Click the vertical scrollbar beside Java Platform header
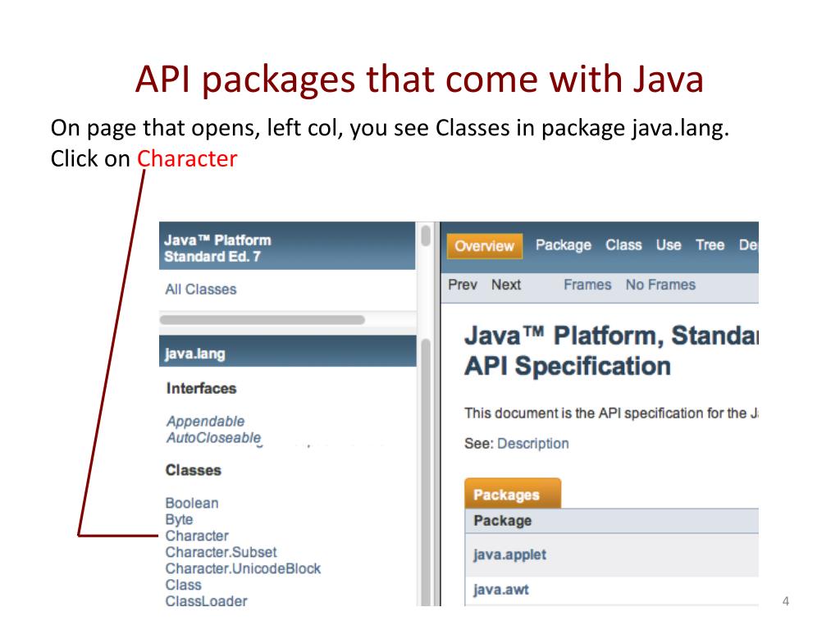Image resolution: width=840 pixels, height=630 pixels. (x=426, y=235)
